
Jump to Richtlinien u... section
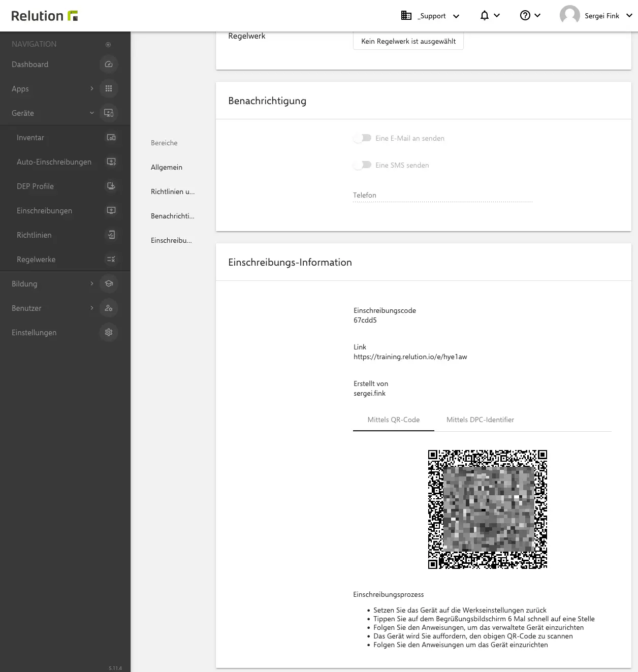click(173, 192)
